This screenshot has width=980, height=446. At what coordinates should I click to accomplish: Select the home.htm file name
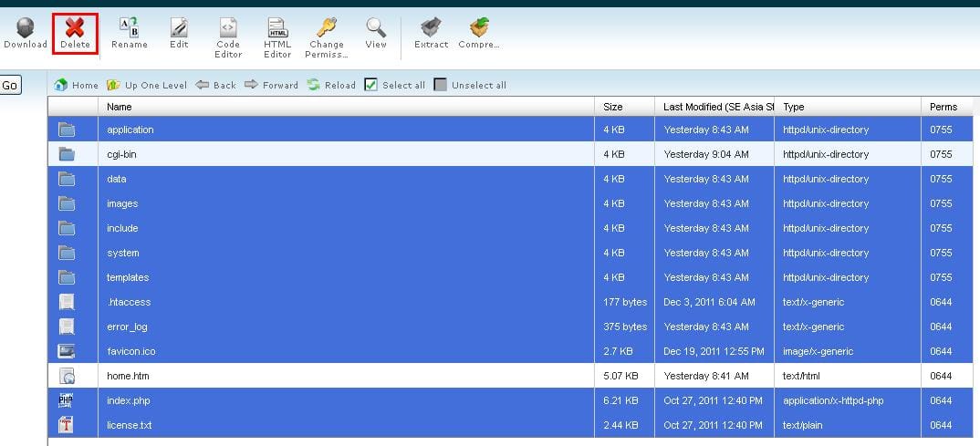point(128,376)
